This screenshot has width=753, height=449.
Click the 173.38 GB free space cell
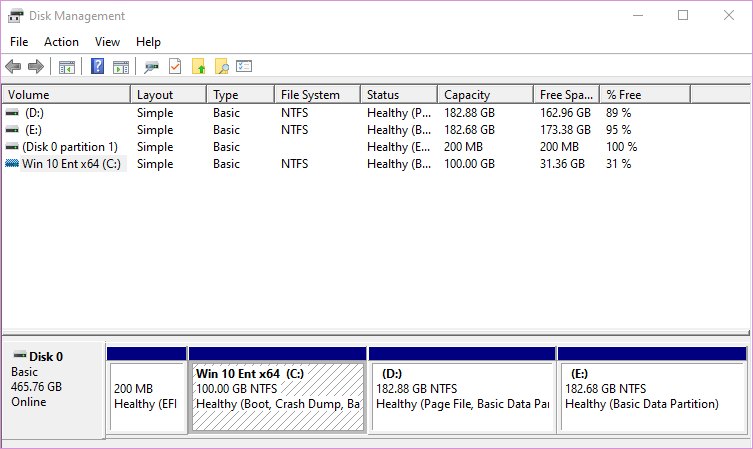565,130
